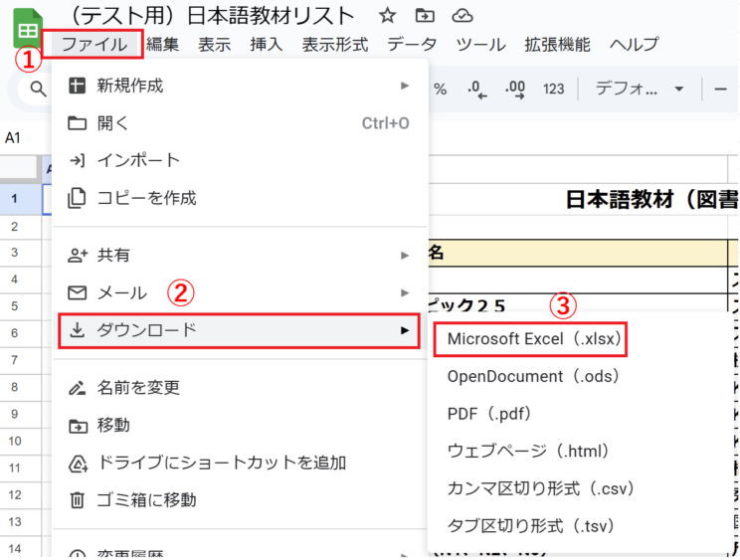Viewport: 740px width, 560px height.
Task: Open the ヘルプ menu
Action: pyautogui.click(x=634, y=45)
